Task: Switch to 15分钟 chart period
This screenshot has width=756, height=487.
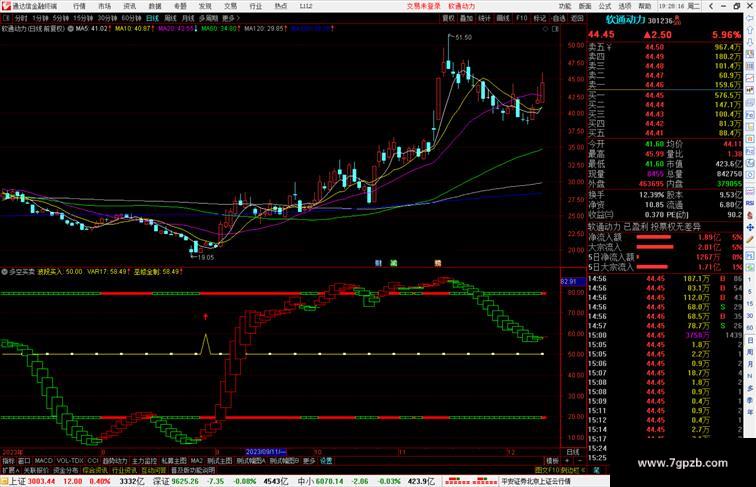Action: (83, 18)
